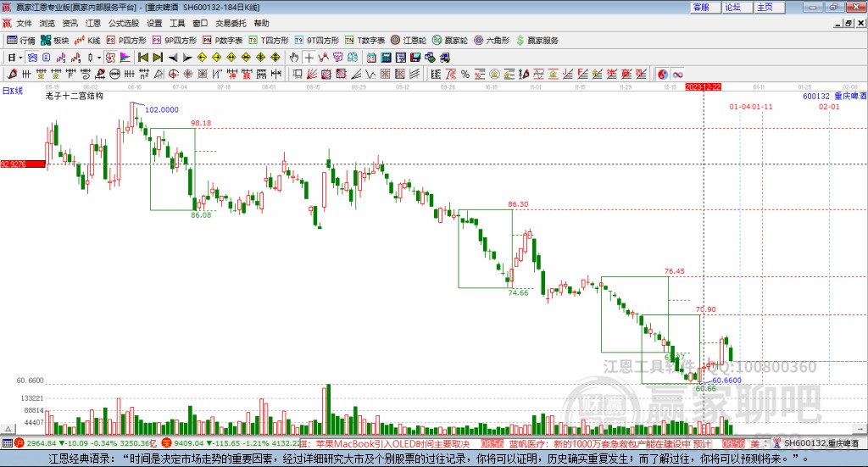Open the 公式选股 menu
Image resolution: width=868 pixels, height=467 pixels.
(124, 23)
